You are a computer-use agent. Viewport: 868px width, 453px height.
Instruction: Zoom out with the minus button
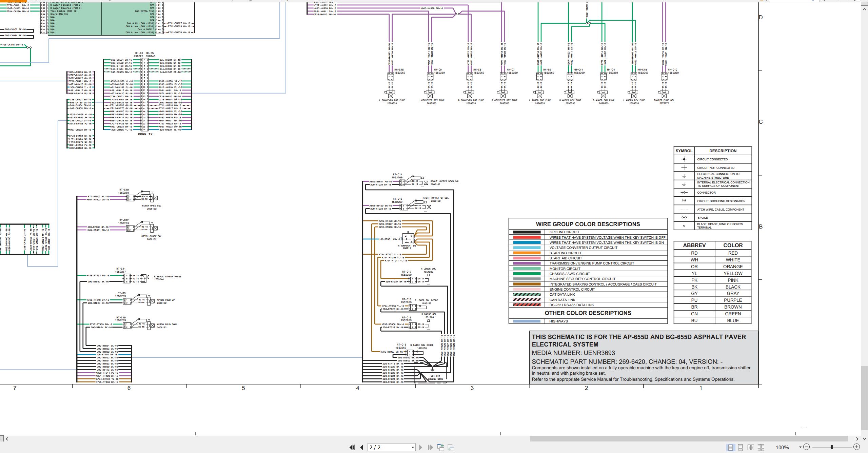(x=807, y=447)
